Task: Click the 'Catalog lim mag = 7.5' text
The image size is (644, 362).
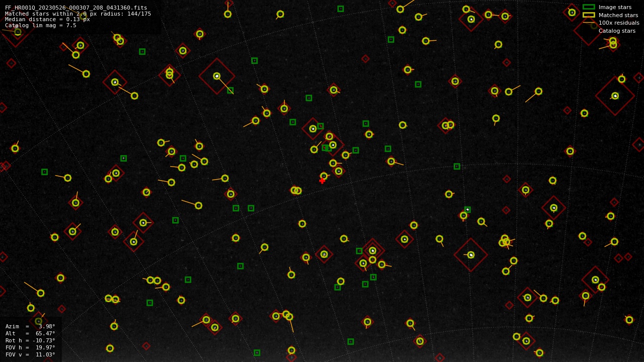Action: [41, 25]
